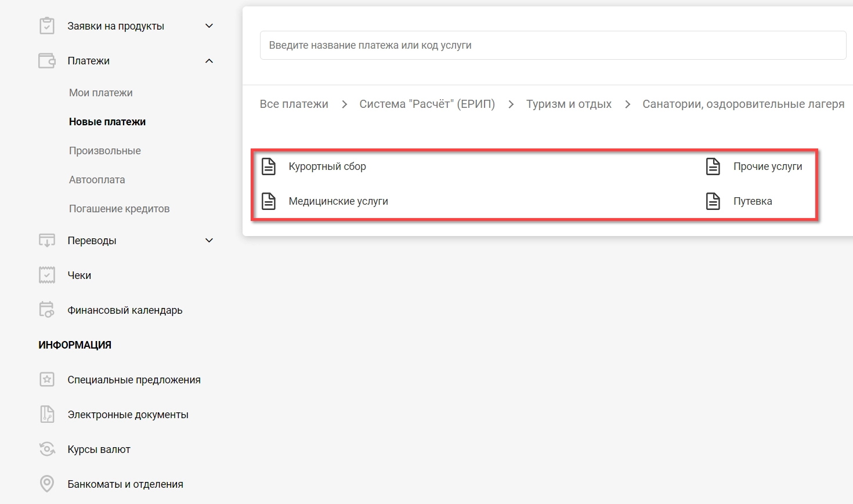Select Новые платежи submenu item

point(107,122)
